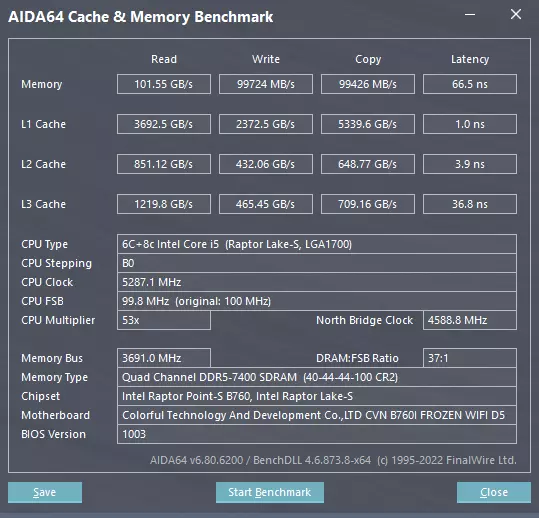Click the L1 Cache Copy 5339.6 GB/s cell

(x=368, y=124)
